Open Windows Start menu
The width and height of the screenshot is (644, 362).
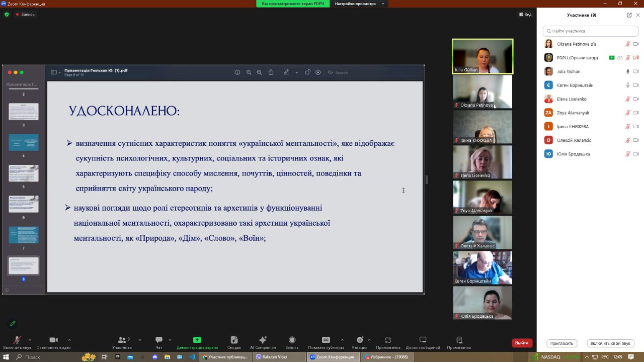[5, 357]
